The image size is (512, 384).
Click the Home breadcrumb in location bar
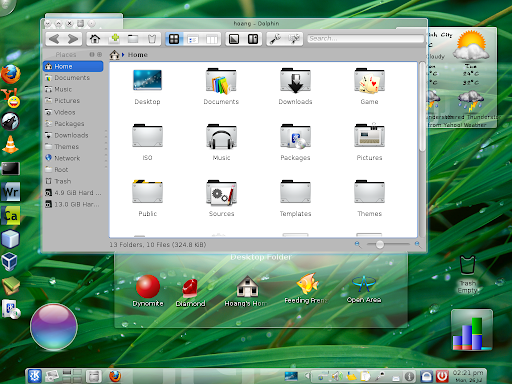(138, 55)
